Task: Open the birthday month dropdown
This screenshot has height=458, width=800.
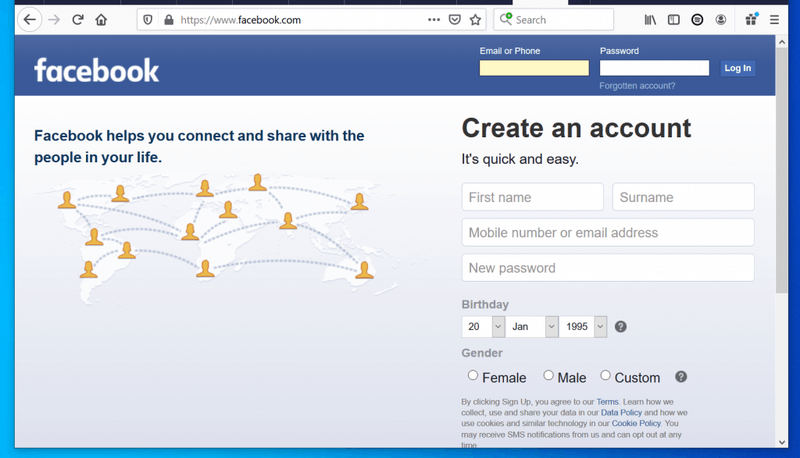Action: click(532, 327)
